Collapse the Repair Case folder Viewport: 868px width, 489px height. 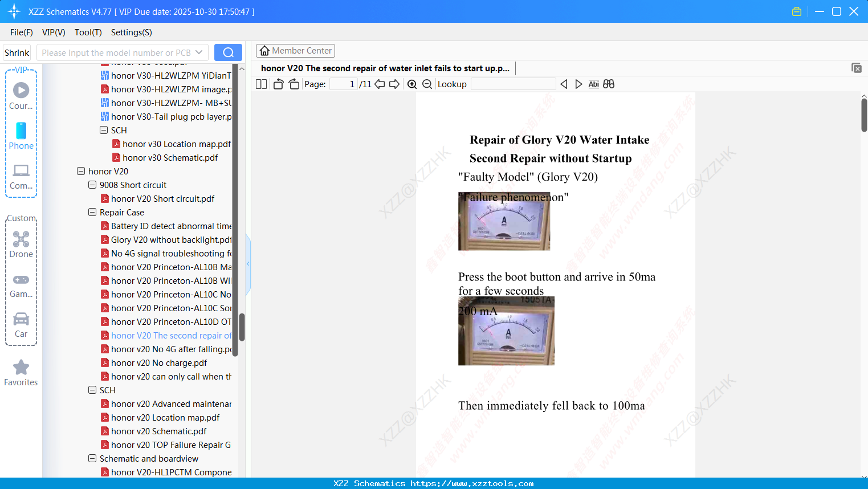pos(92,212)
